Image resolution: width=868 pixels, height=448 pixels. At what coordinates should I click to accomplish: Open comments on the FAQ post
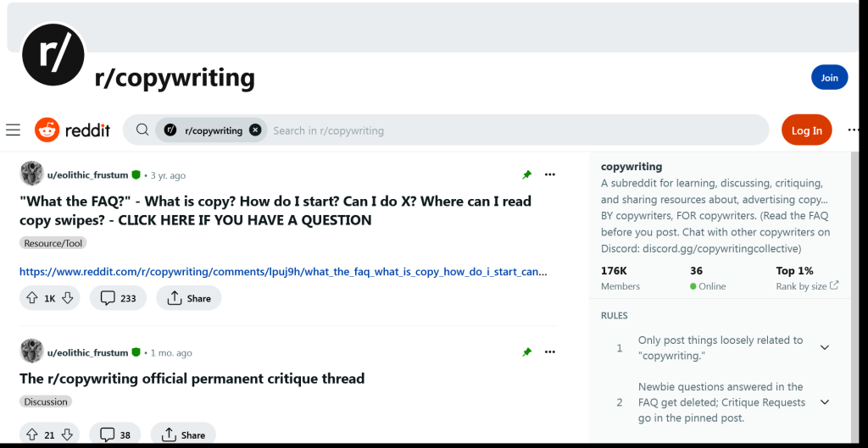[x=118, y=298]
